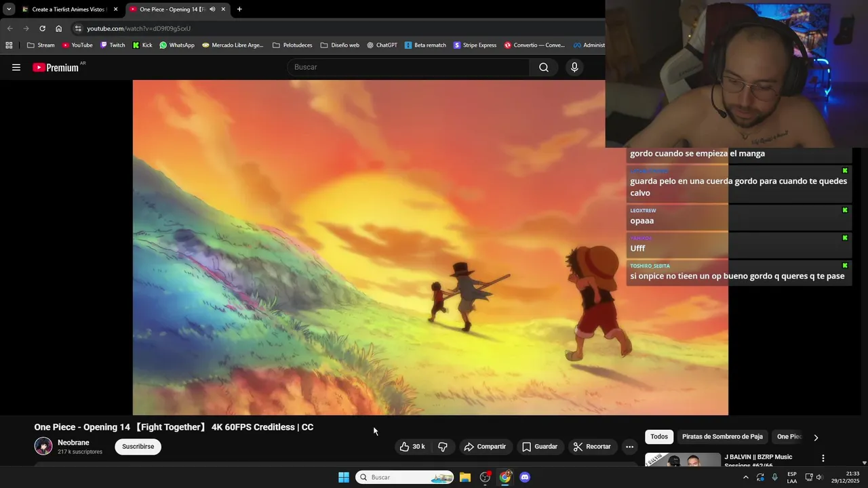
Task: Open the tab search dropdown arrow
Action: pyautogui.click(x=9, y=9)
